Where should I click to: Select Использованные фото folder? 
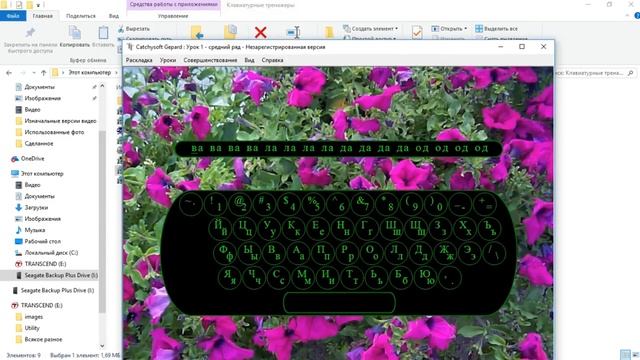[x=54, y=132]
